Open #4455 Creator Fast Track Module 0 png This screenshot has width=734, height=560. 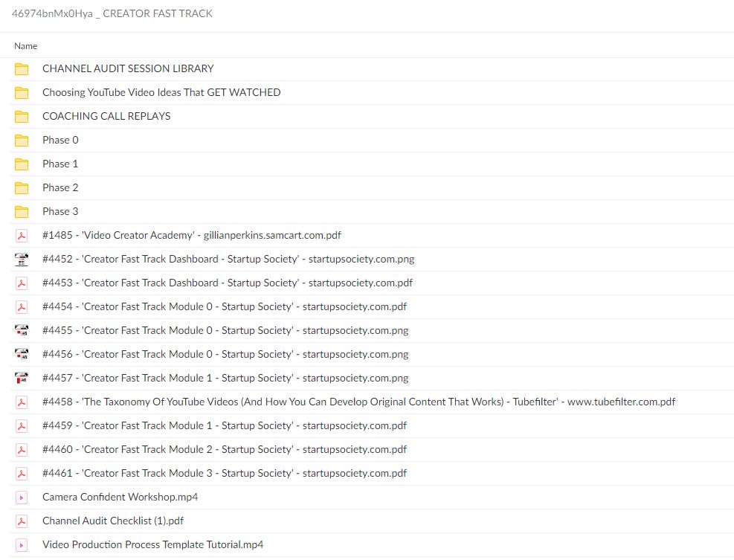[225, 330]
